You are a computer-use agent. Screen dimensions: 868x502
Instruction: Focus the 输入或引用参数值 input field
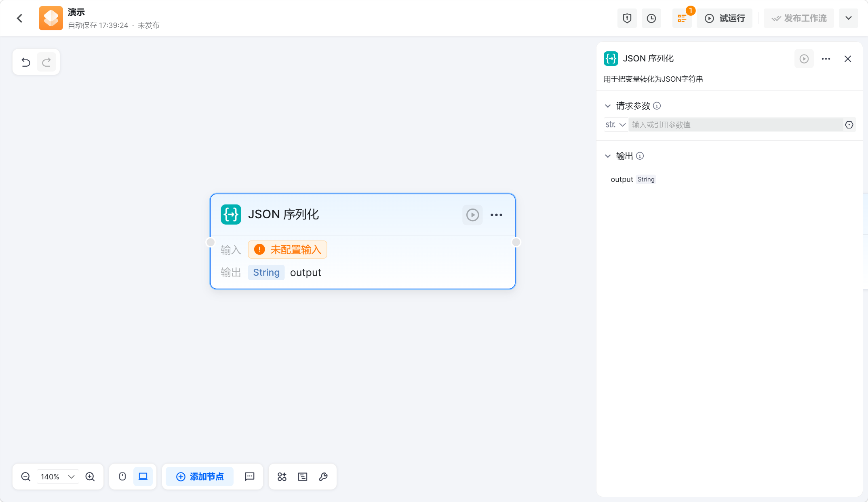click(x=735, y=124)
